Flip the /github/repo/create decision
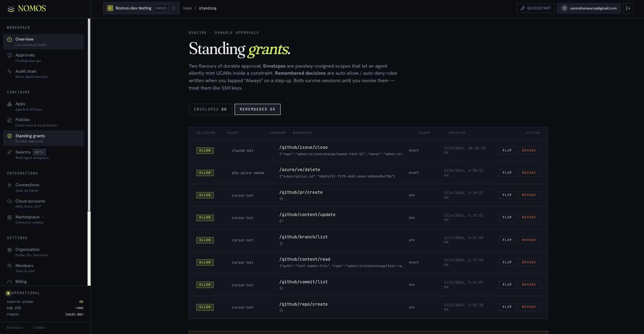This screenshot has width=644, height=334. tap(507, 307)
